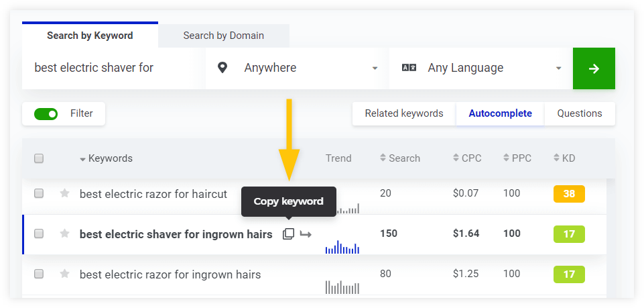Toggle the Filter switch off
Screen dimensions: 644x308
[x=46, y=114]
